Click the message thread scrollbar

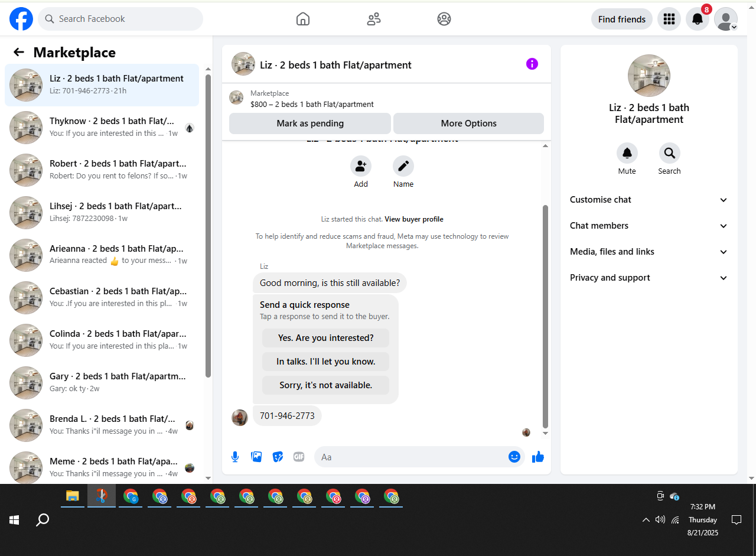tap(545, 316)
